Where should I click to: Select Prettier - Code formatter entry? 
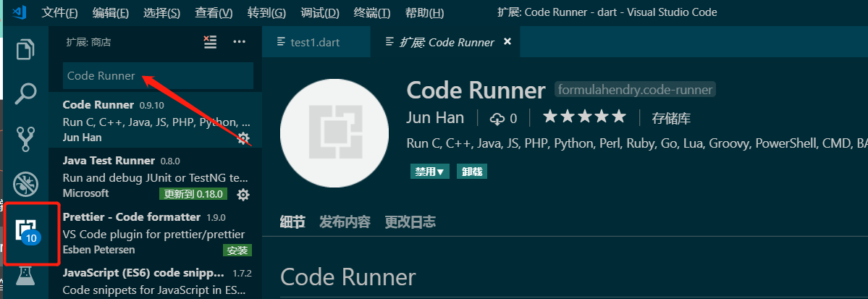156,232
